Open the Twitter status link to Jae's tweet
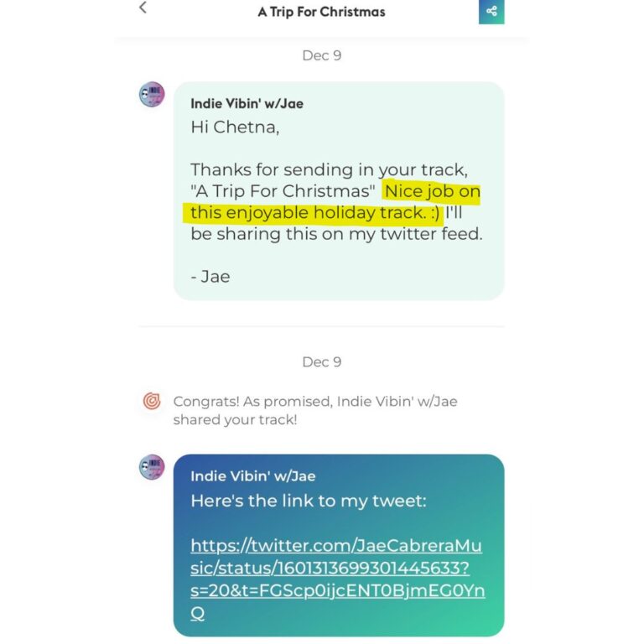 click(338, 579)
